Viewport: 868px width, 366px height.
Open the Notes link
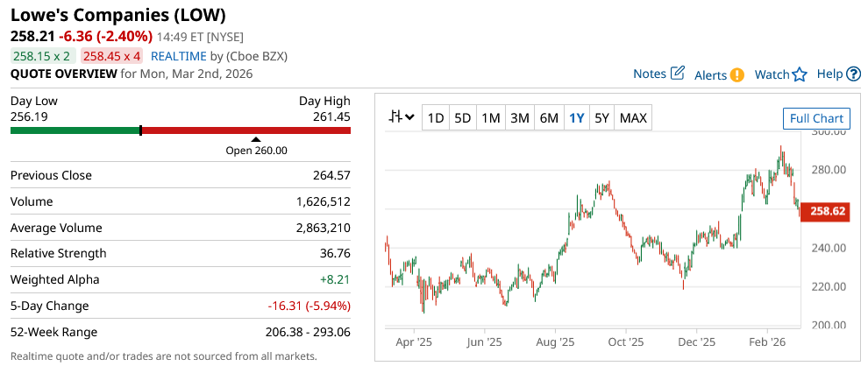click(x=650, y=74)
